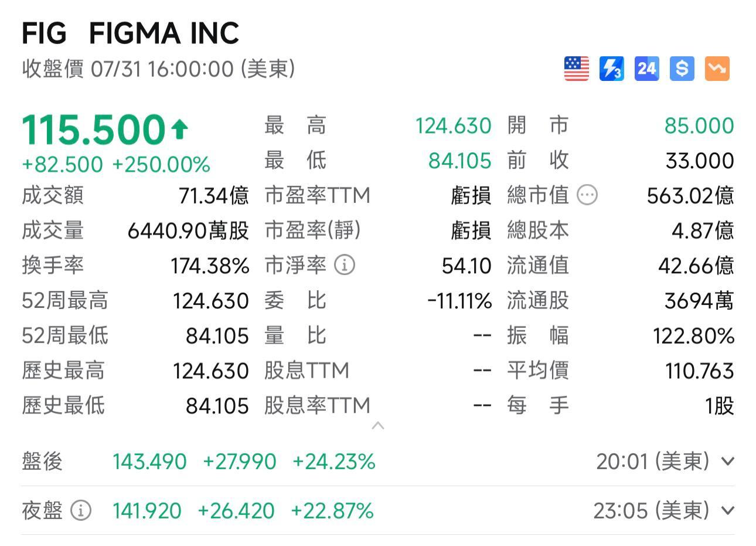
Task: Select the 24-hour trading icon
Action: [646, 69]
